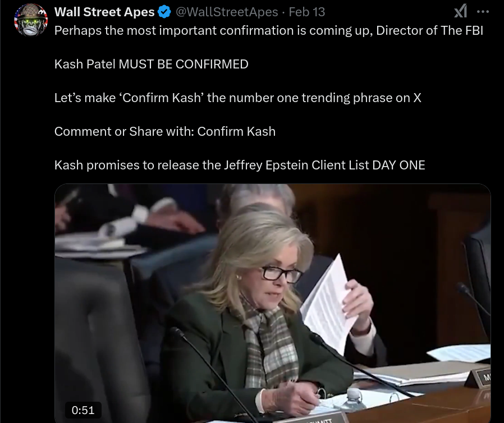Open the three-dot more options menu
Viewport: 504px width, 423px height.
[483, 12]
